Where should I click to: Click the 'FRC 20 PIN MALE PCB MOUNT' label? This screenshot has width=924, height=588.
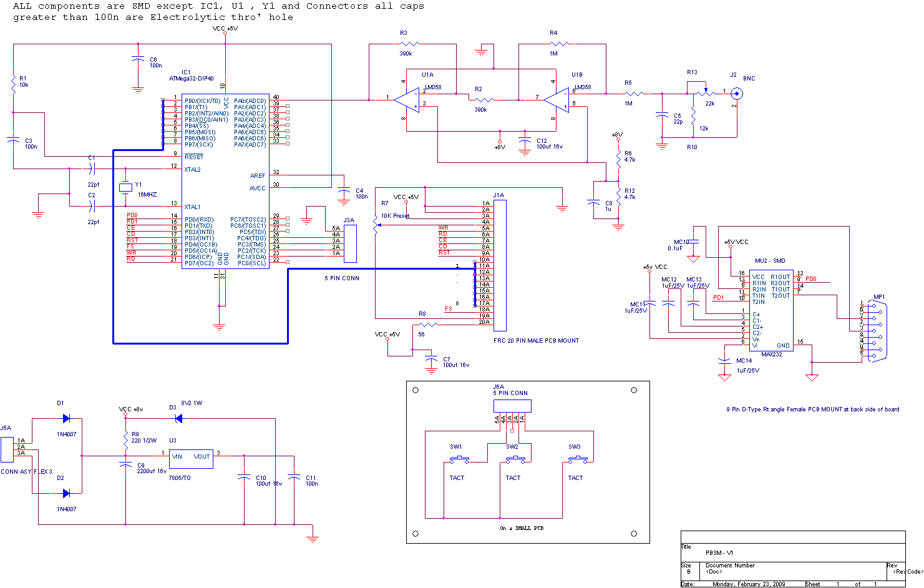[x=537, y=341]
